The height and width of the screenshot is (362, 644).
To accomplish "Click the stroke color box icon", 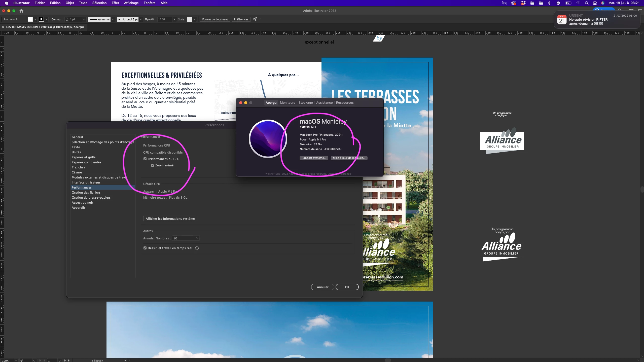I will 42,19.
